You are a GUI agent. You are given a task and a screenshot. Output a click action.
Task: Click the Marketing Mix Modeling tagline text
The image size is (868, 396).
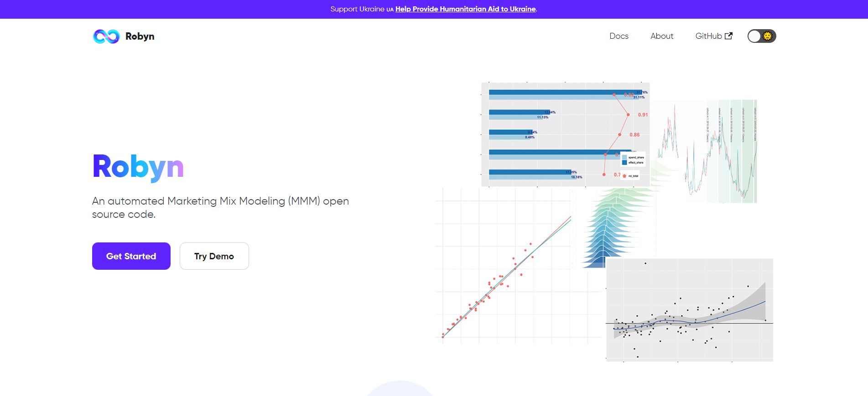tap(220, 207)
